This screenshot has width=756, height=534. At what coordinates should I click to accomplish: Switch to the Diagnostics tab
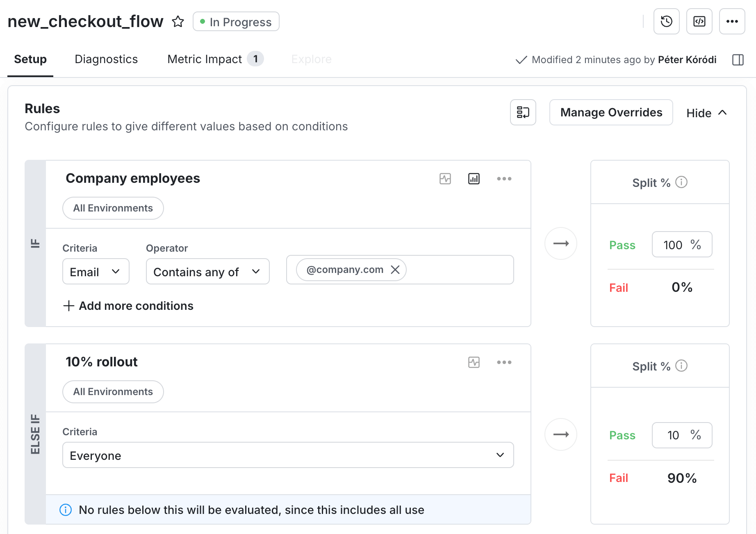point(106,59)
